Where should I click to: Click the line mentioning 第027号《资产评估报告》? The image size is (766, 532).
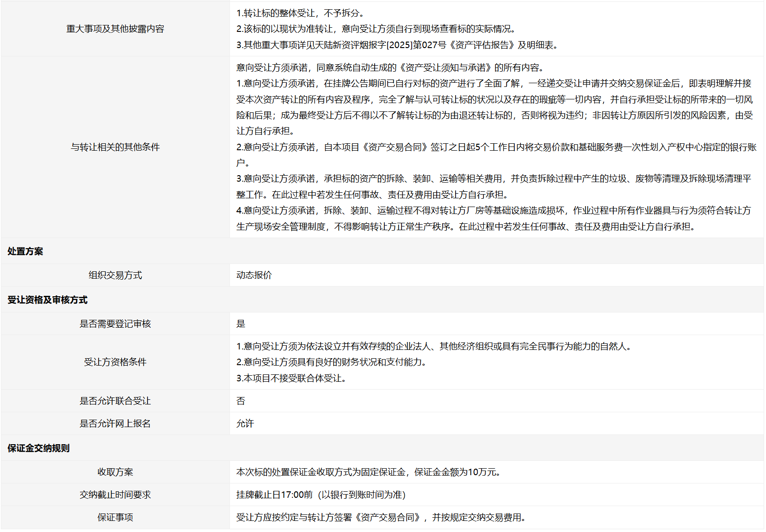[x=398, y=45]
